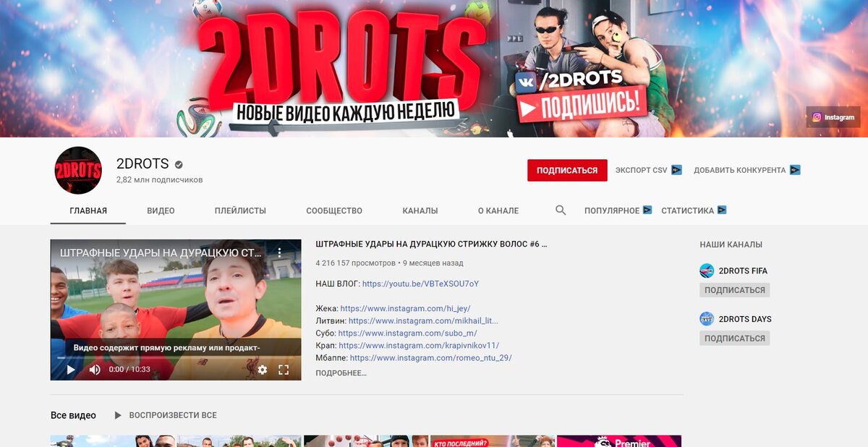This screenshot has width=868, height=447.
Task: Click the title overlay in the video player
Action: click(161, 253)
